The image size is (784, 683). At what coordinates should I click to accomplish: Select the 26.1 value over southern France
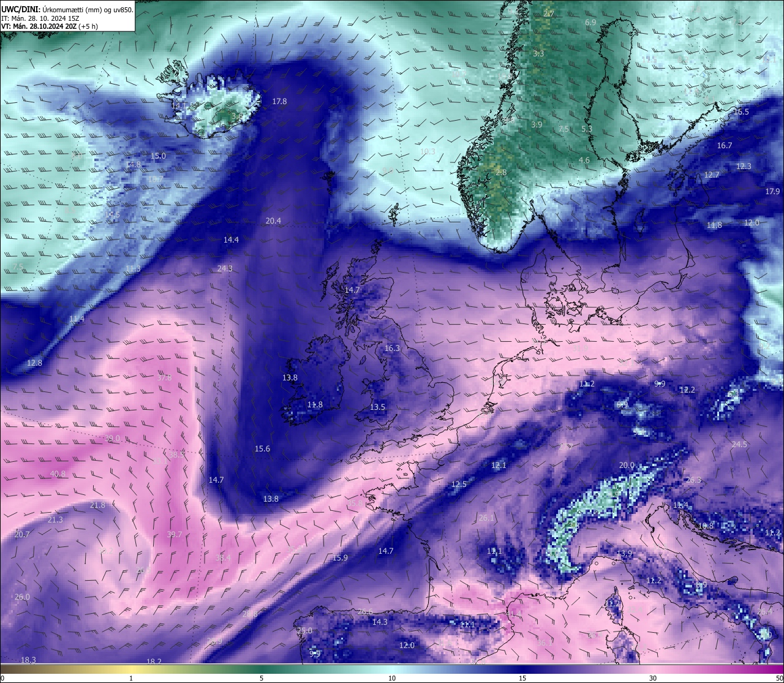486,518
